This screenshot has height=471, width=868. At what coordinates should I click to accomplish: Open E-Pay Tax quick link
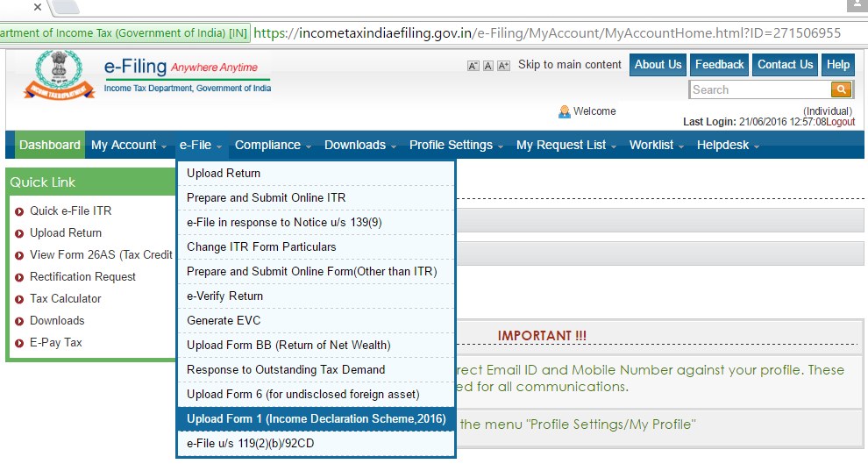56,343
